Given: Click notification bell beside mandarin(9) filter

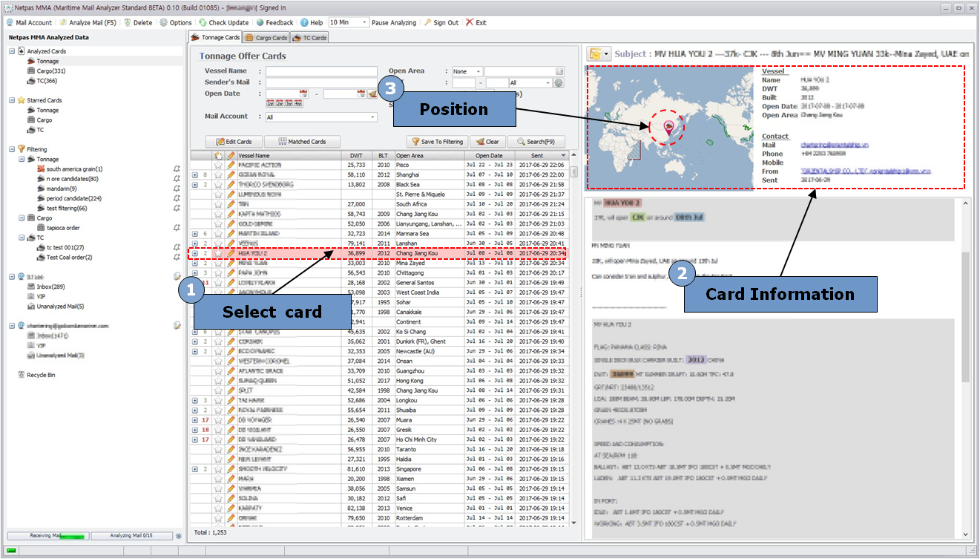Looking at the screenshot, I should coord(177,189).
